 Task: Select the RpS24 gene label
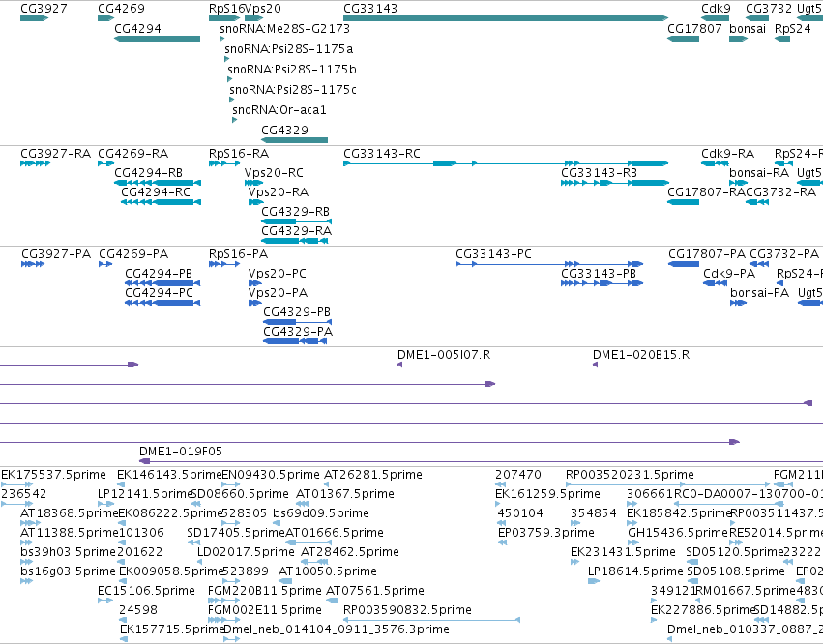coord(793,29)
